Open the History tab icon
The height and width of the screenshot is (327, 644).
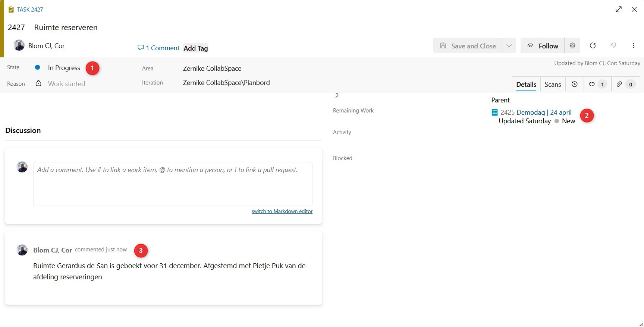click(x=575, y=85)
